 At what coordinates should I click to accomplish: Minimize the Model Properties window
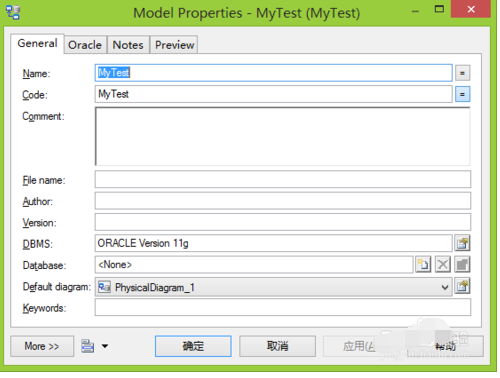pyautogui.click(x=415, y=11)
